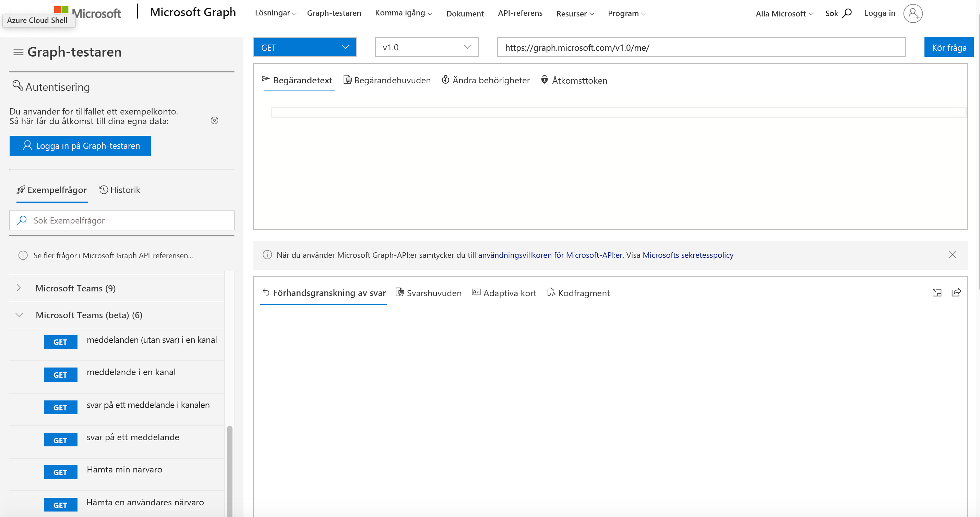The width and height of the screenshot is (980, 517).
Task: Click the Kör fråga button
Action: coord(948,47)
